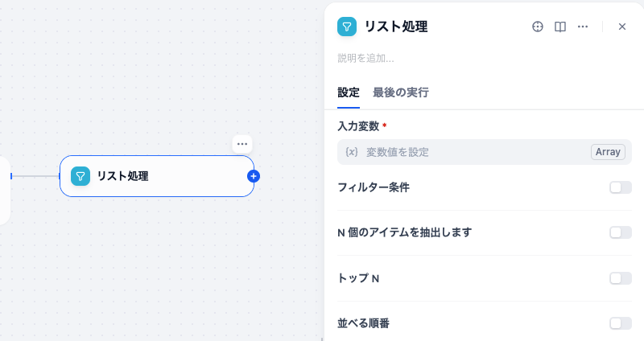This screenshot has height=341, width=644.
Task: Enable the 並べる順番 switch
Action: 620,323
